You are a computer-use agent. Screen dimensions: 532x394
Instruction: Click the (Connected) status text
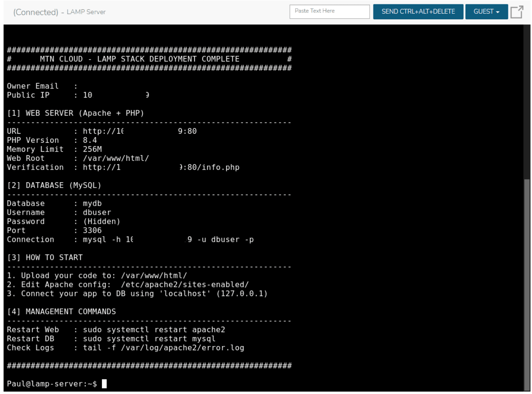(36, 12)
